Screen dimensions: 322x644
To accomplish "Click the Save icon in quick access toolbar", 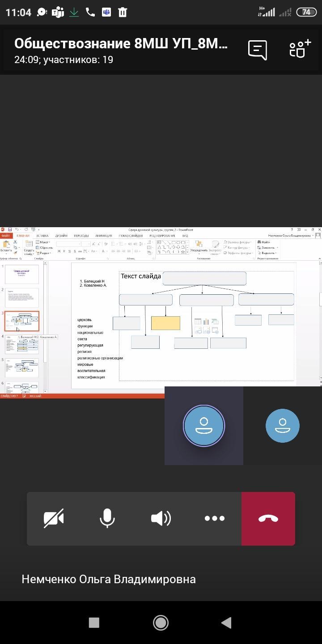I will pyautogui.click(x=10, y=230).
